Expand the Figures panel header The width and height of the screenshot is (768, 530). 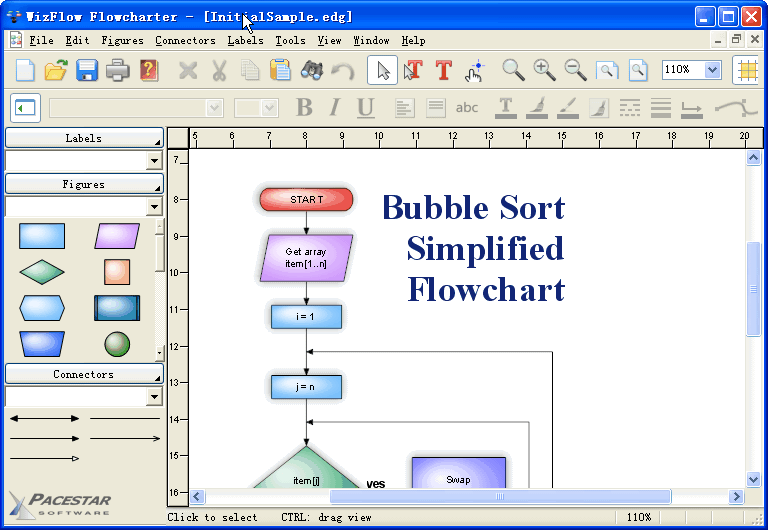pos(84,184)
